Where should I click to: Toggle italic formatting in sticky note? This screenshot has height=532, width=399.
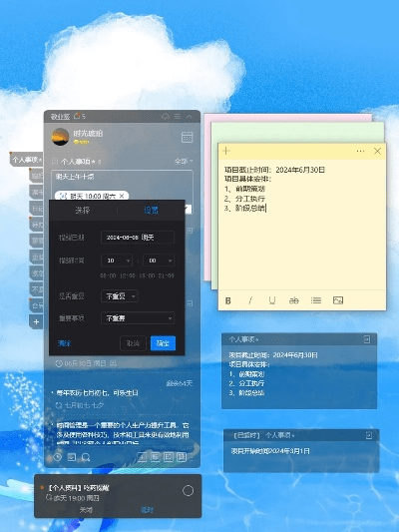click(x=250, y=300)
